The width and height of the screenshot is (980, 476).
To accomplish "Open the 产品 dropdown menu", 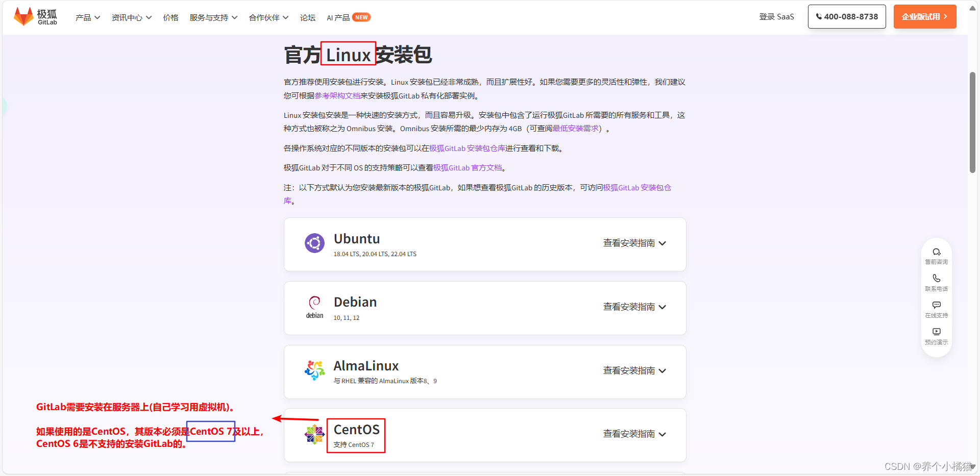I will [x=88, y=17].
